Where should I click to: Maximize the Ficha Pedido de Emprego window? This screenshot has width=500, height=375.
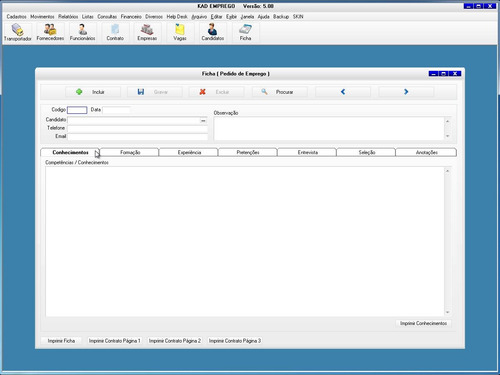pos(444,74)
